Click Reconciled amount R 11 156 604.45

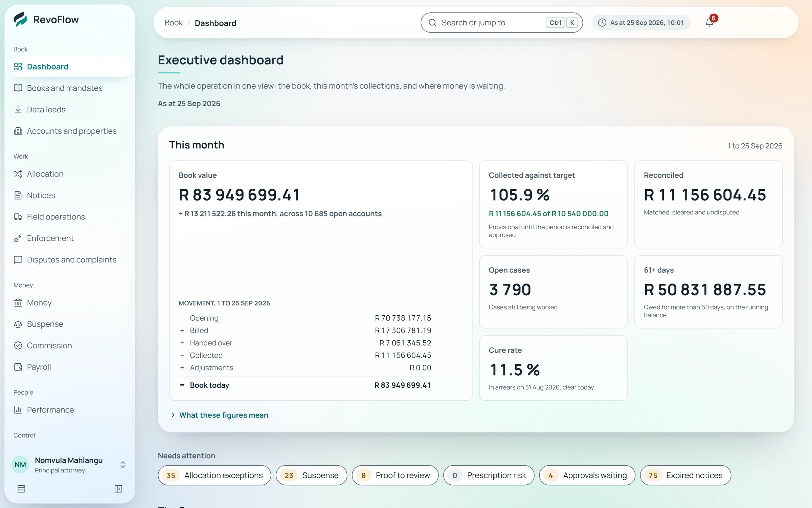pos(705,195)
